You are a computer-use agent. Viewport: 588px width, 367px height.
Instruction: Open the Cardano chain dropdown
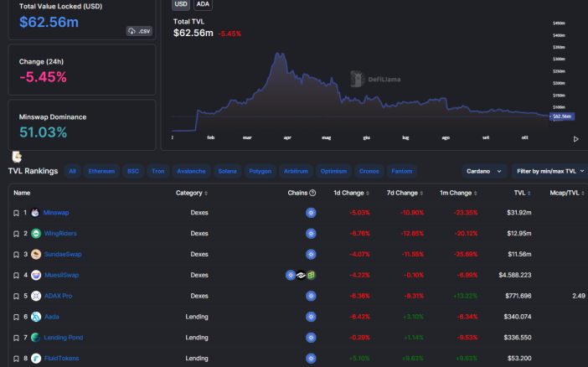pyautogui.click(x=484, y=171)
